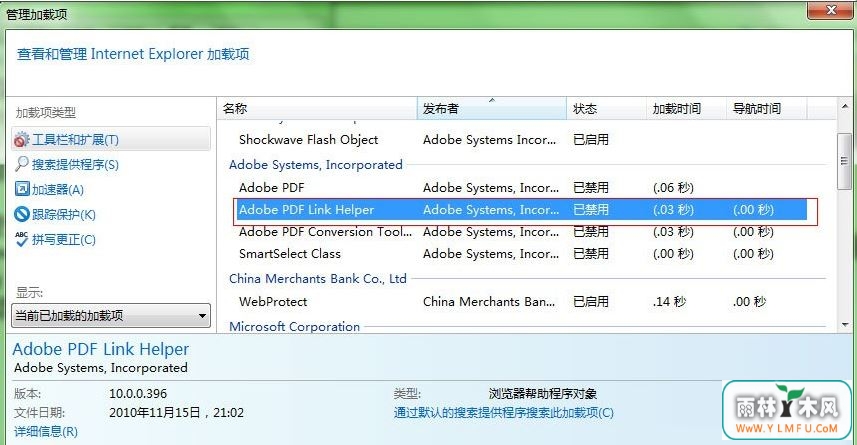Click the Search Providers magnifier icon
Screen dimensions: 857x445
tap(22, 164)
